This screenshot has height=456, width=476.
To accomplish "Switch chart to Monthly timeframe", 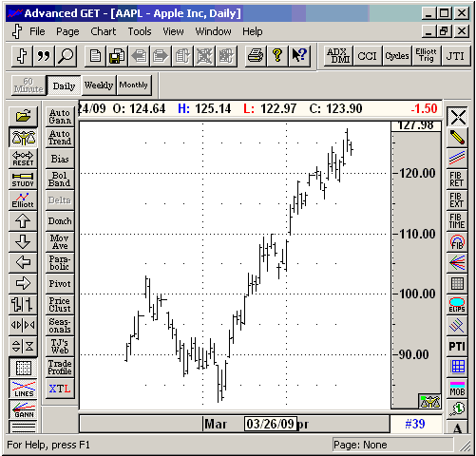I will tap(134, 85).
